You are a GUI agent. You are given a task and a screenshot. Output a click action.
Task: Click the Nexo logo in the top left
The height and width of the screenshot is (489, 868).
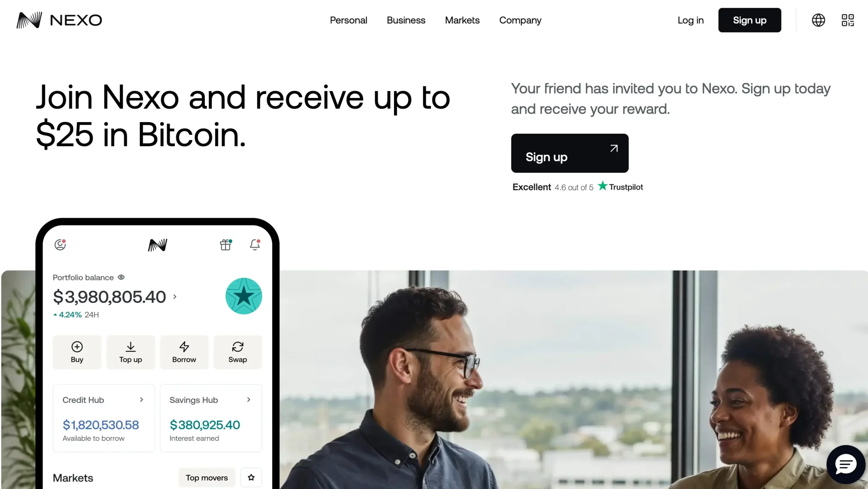point(59,20)
